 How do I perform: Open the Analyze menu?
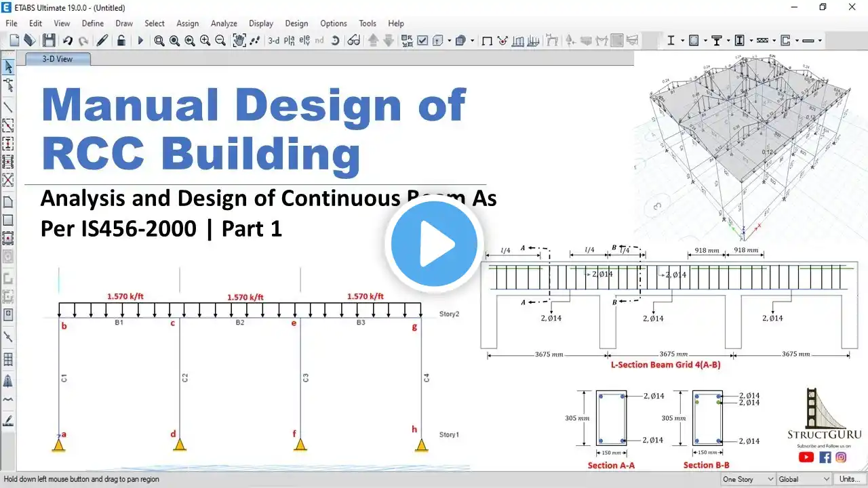[224, 23]
